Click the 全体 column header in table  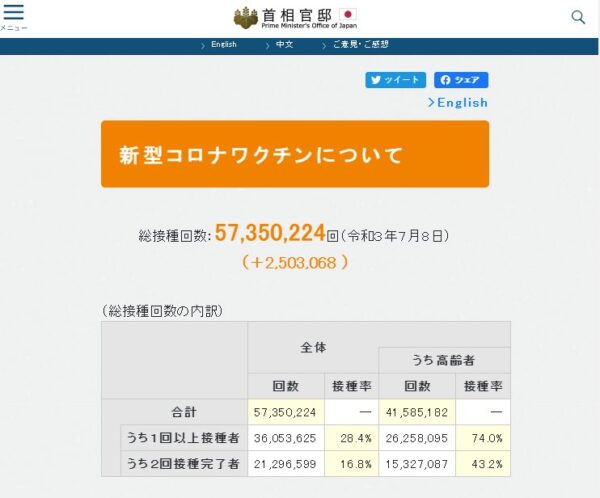[x=313, y=347]
